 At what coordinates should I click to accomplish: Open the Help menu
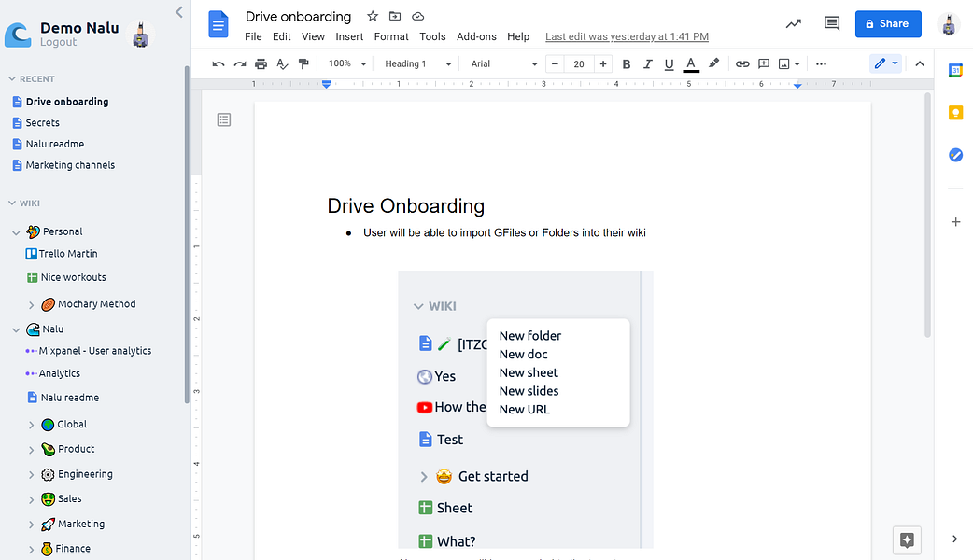point(518,36)
